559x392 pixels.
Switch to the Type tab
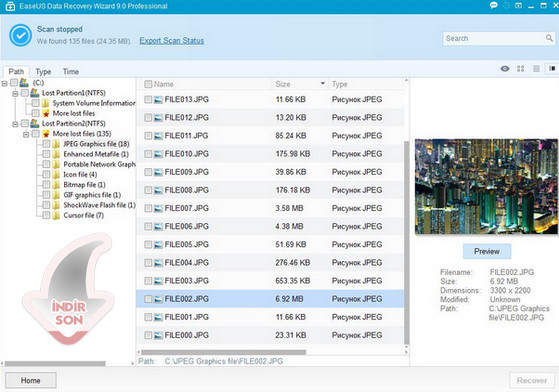click(x=43, y=72)
